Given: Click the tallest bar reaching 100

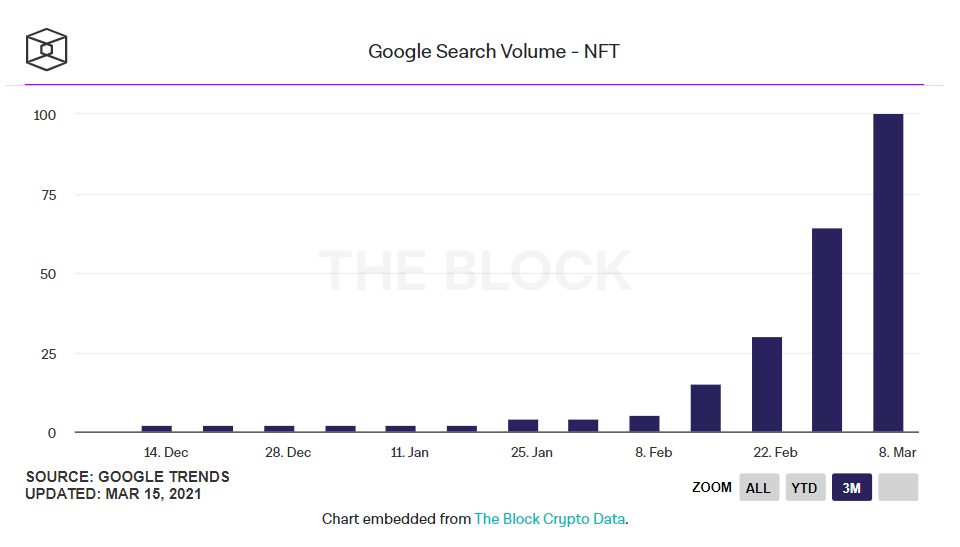Looking at the screenshot, I should [888, 273].
